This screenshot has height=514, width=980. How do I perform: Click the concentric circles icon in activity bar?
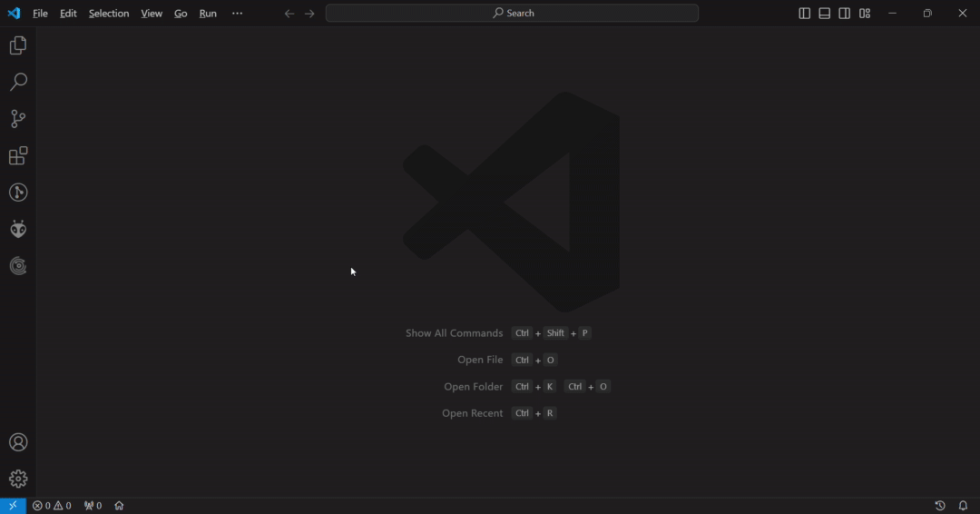tap(18, 266)
